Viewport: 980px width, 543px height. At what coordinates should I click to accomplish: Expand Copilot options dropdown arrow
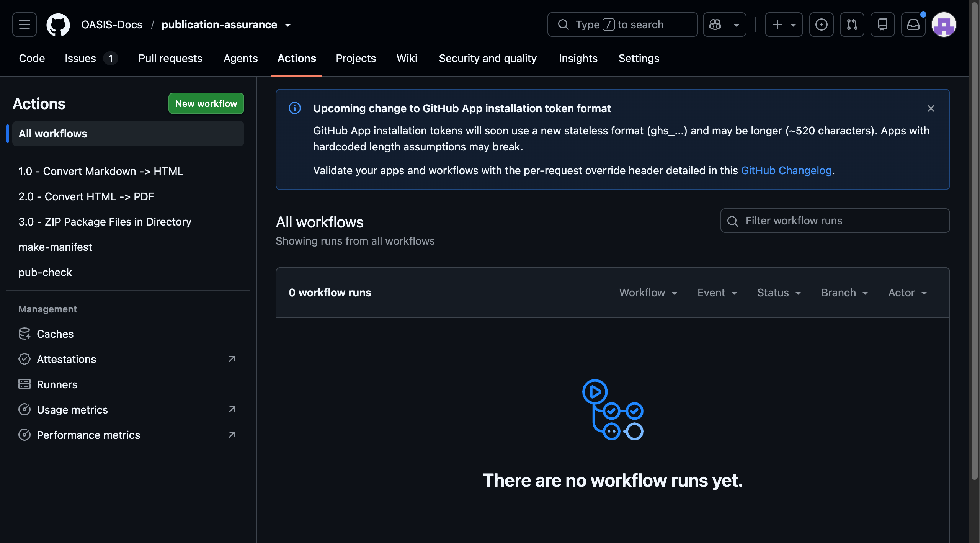(x=737, y=25)
